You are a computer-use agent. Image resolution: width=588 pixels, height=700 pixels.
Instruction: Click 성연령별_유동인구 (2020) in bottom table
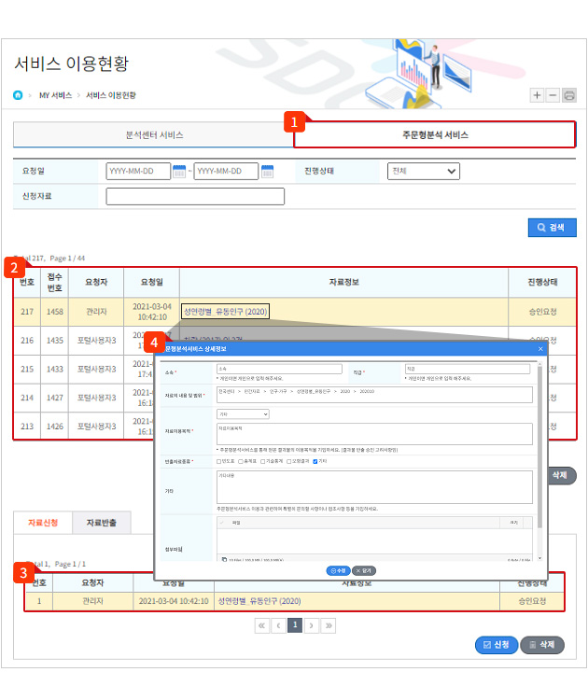pyautogui.click(x=259, y=601)
